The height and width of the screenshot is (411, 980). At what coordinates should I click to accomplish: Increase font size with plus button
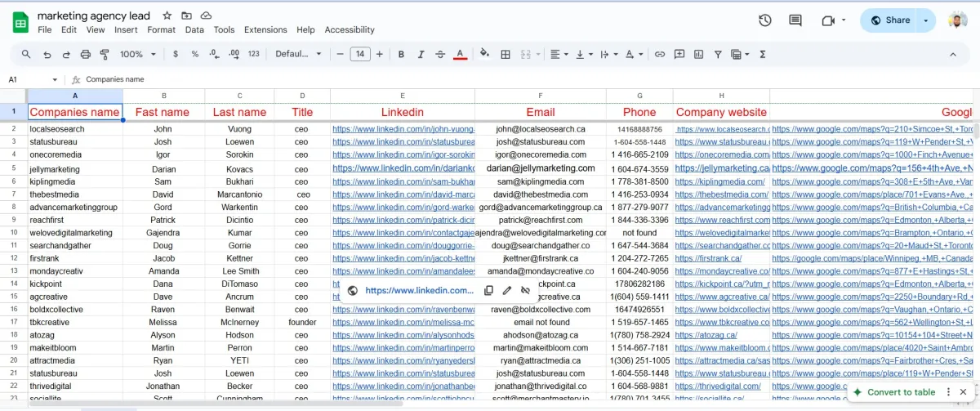coord(380,54)
